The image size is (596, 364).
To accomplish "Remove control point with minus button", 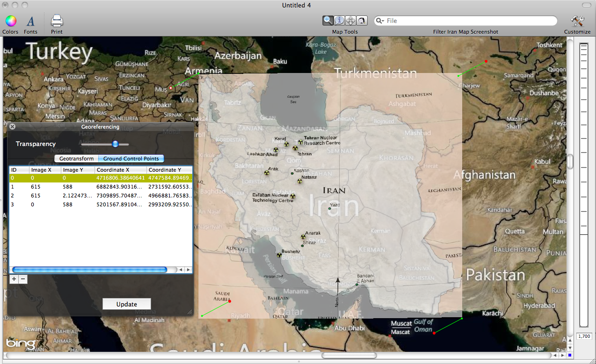I will coord(23,279).
